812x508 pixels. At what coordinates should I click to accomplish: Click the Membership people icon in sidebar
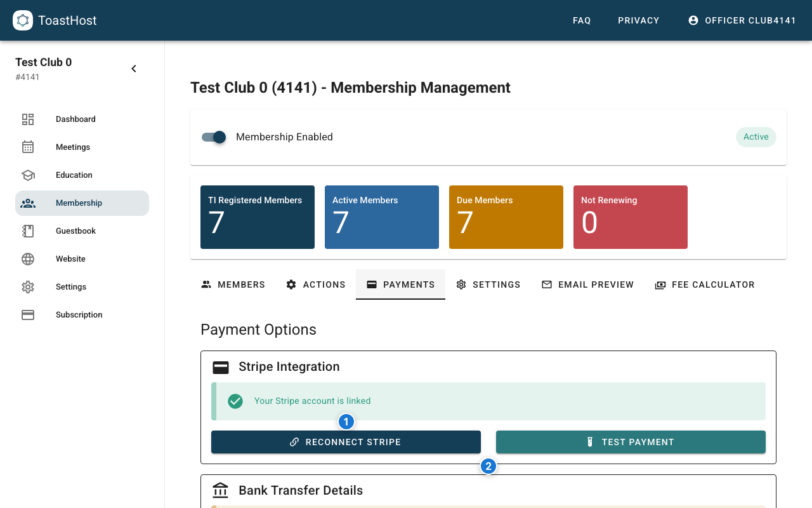click(x=28, y=203)
